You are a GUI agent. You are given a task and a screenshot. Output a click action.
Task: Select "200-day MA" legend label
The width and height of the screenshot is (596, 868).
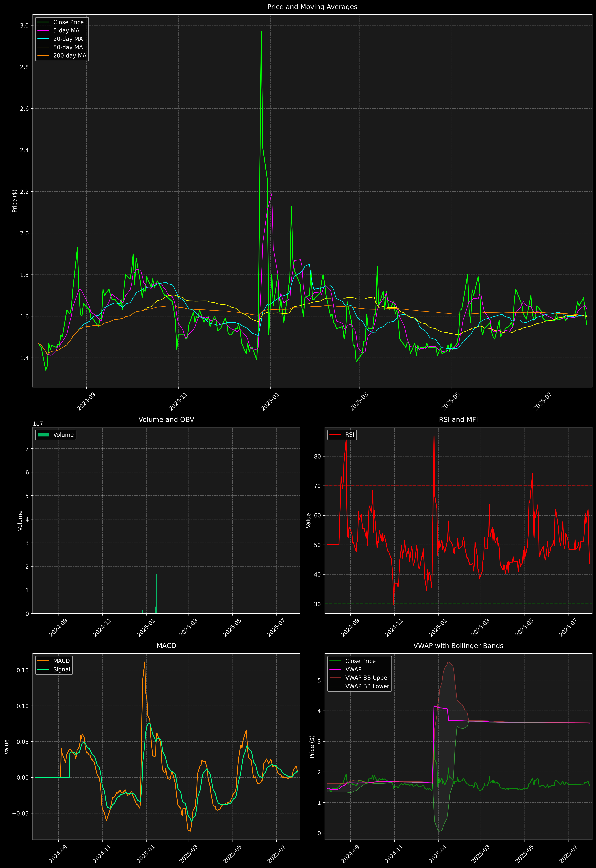70,56
